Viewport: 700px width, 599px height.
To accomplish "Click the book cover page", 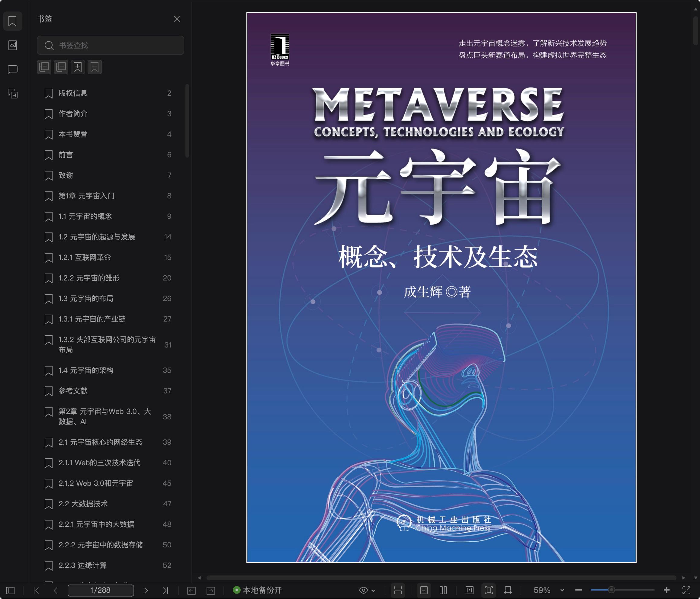I will click(x=441, y=287).
